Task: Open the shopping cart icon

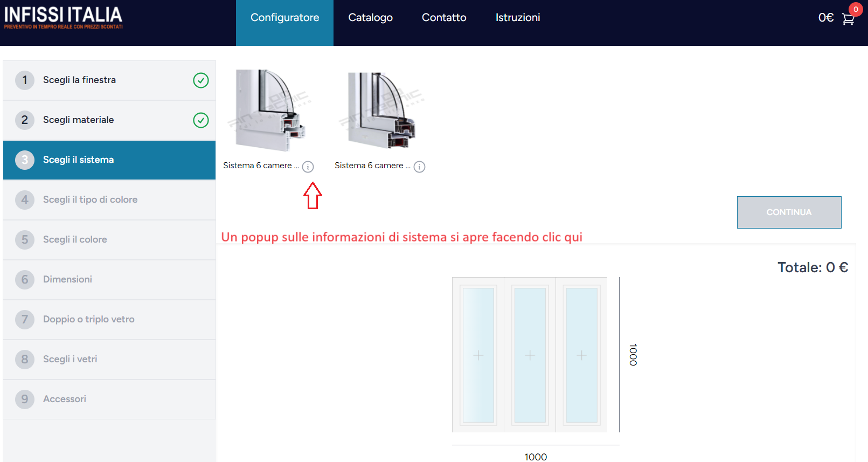Action: tap(848, 19)
